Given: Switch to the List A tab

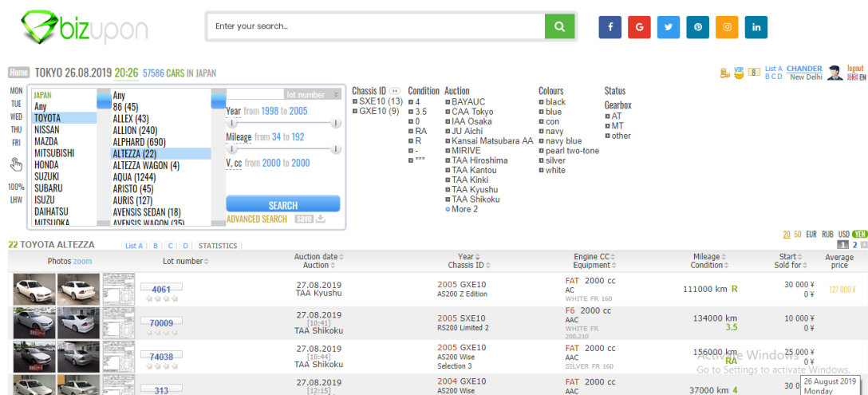Looking at the screenshot, I should click(134, 246).
